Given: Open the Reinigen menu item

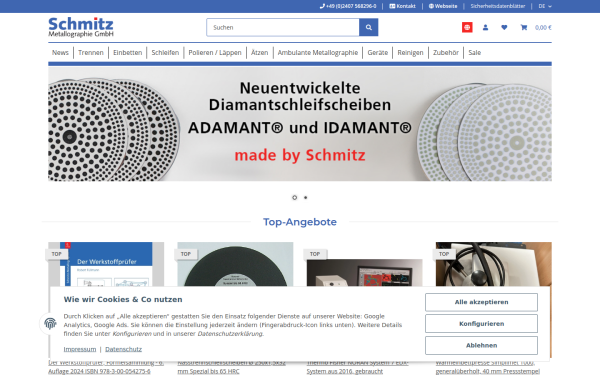Looking at the screenshot, I should tap(410, 52).
